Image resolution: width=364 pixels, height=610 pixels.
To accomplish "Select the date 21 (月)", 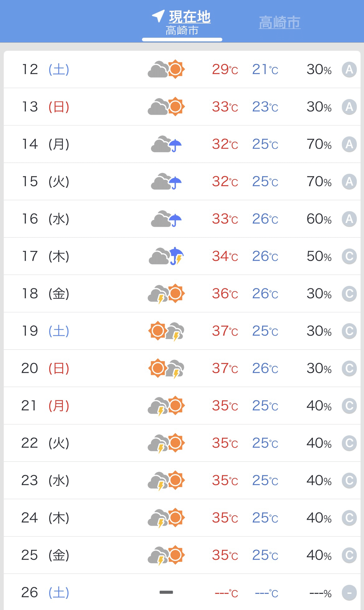I will (x=45, y=406).
